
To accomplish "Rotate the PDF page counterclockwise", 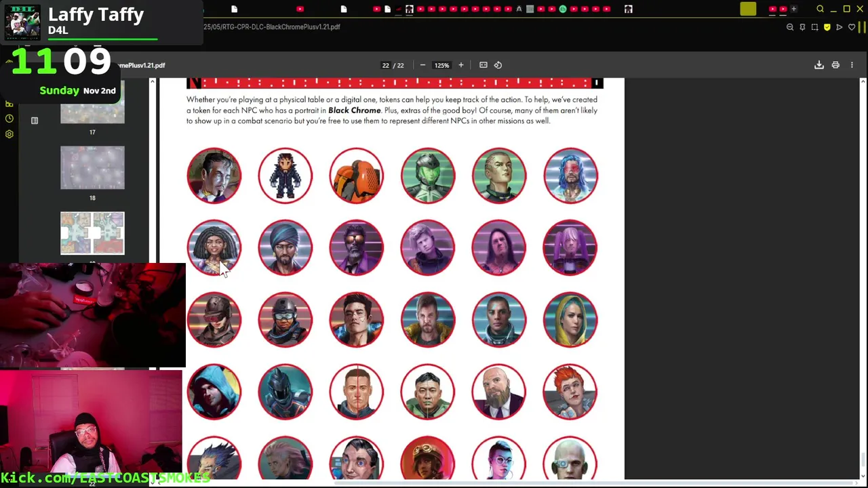I will [x=498, y=65].
